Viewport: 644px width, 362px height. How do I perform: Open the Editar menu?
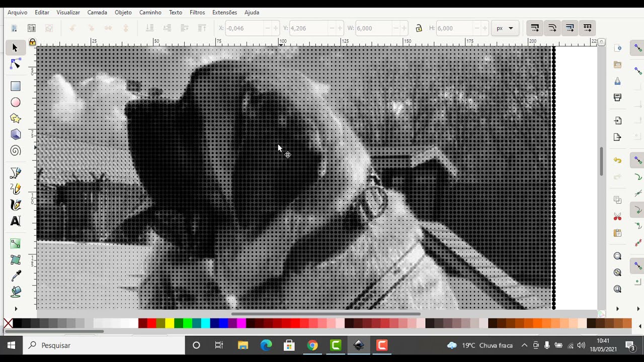pos(42,12)
